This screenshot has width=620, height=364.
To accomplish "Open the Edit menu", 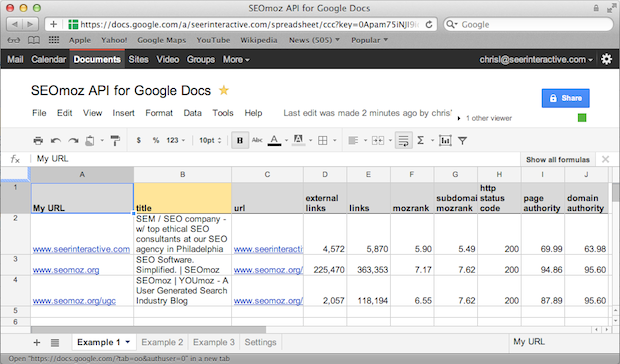I will tap(64, 113).
